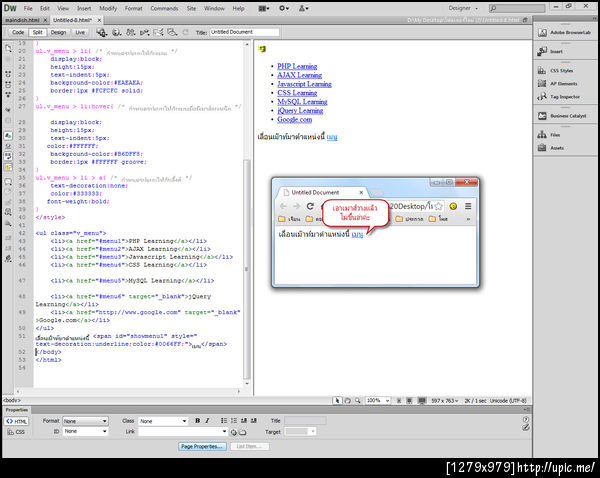The image size is (600, 478).
Task: Switch to Split view
Action: click(37, 32)
